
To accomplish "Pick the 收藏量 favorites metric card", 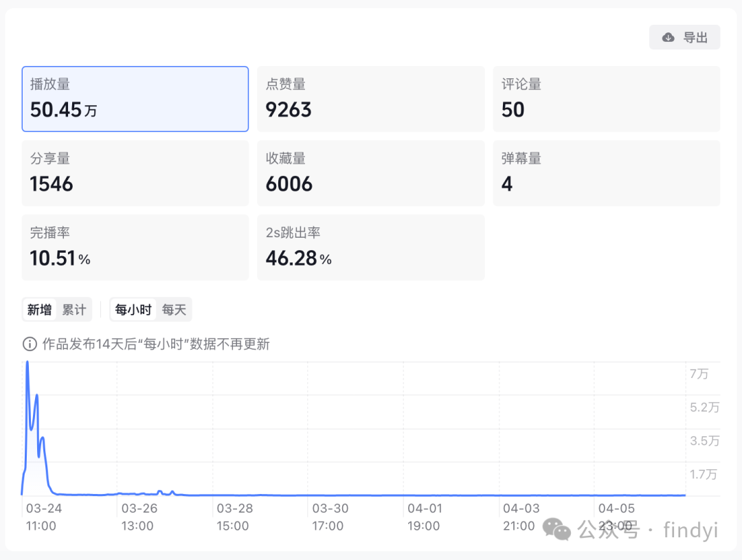I will 371,173.
